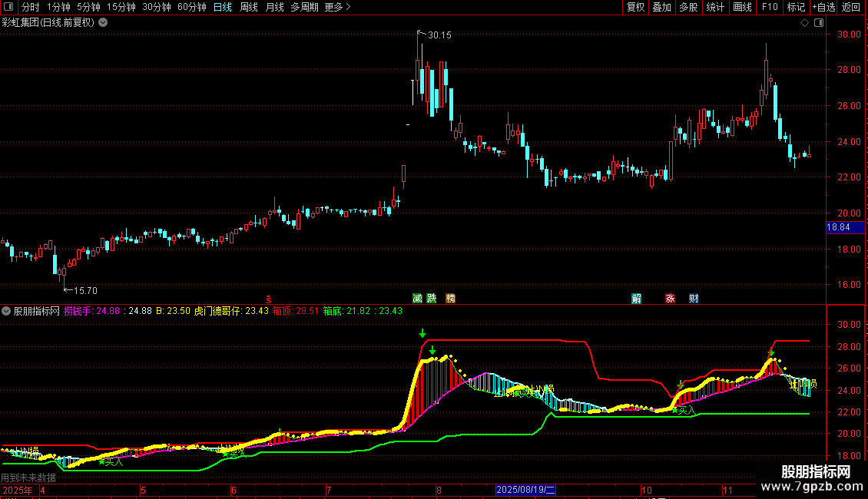Click the 2025/08/19/二 date marker
Screen dimensions: 868x499
pos(525,490)
